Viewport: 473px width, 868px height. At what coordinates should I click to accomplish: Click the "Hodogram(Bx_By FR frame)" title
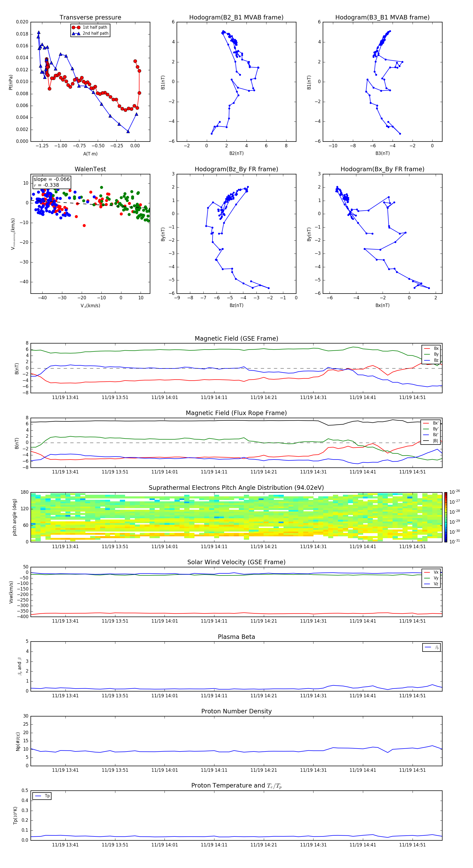(382, 169)
